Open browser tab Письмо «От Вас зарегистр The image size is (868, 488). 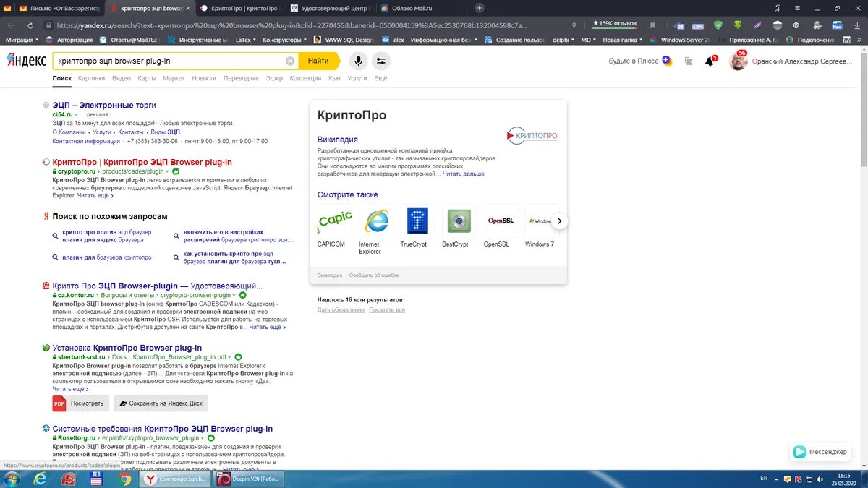click(x=60, y=8)
